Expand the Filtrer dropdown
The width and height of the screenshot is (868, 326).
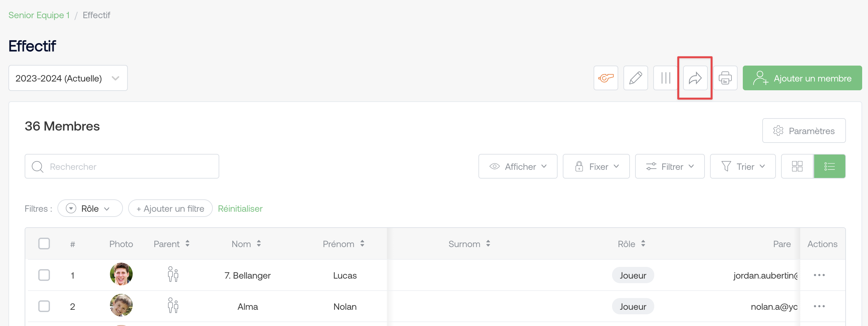(x=669, y=166)
